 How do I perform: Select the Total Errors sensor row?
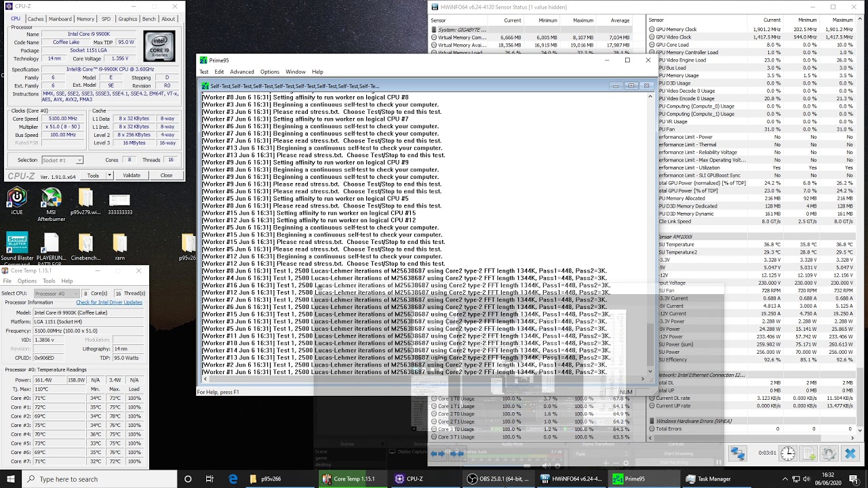click(753, 429)
